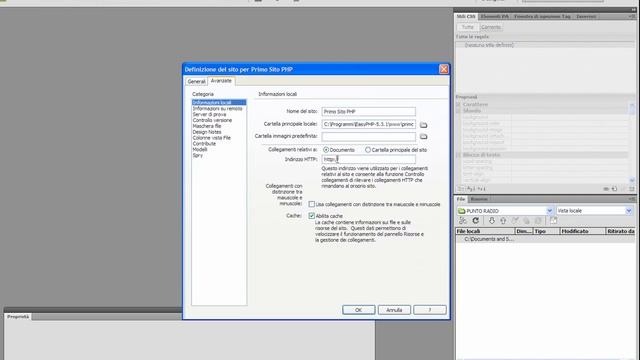
Task: Click the Cartella immagini predefinita input field
Action: [x=369, y=136]
